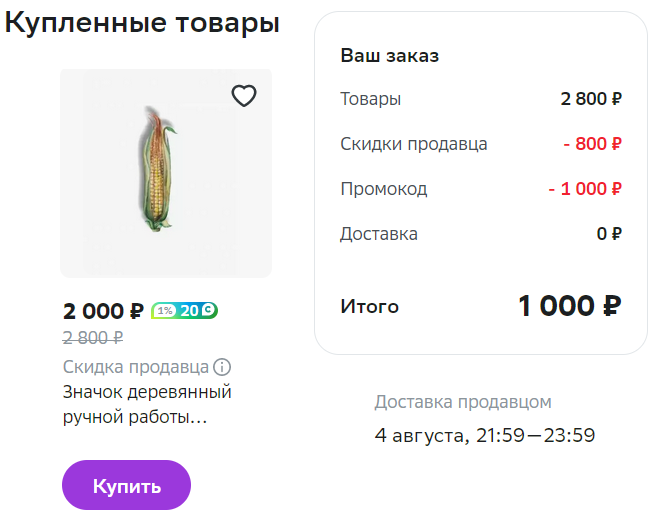Click the Промокод label

point(384,189)
